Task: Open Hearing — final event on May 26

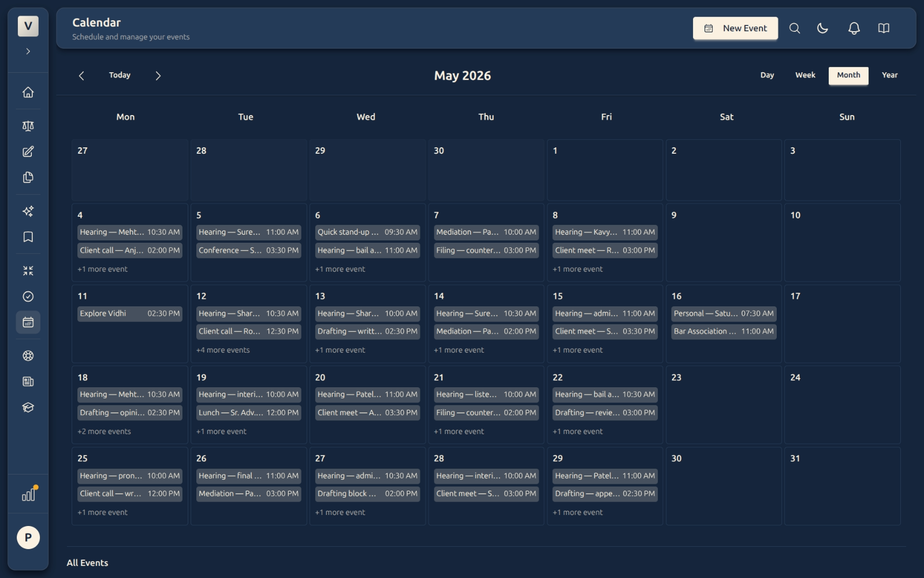Action: tap(248, 476)
